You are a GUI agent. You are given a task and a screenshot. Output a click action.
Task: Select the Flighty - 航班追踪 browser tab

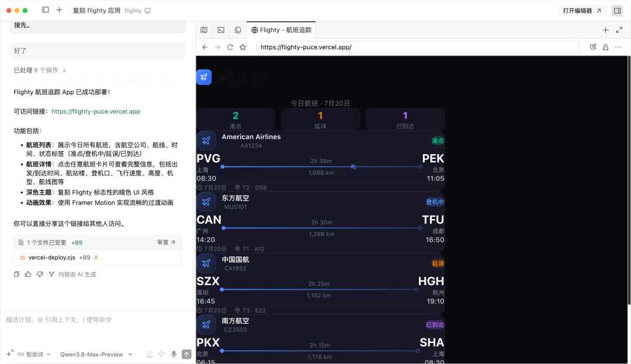[281, 30]
